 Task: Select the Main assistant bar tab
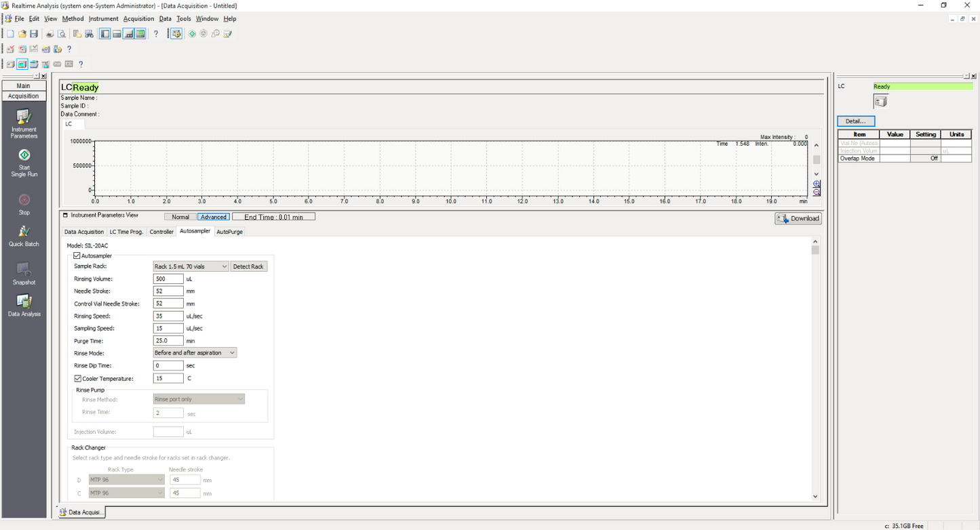pos(24,86)
